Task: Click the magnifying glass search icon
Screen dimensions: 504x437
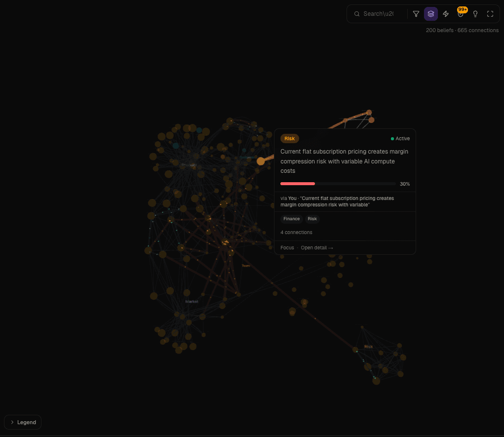Action: click(x=357, y=14)
